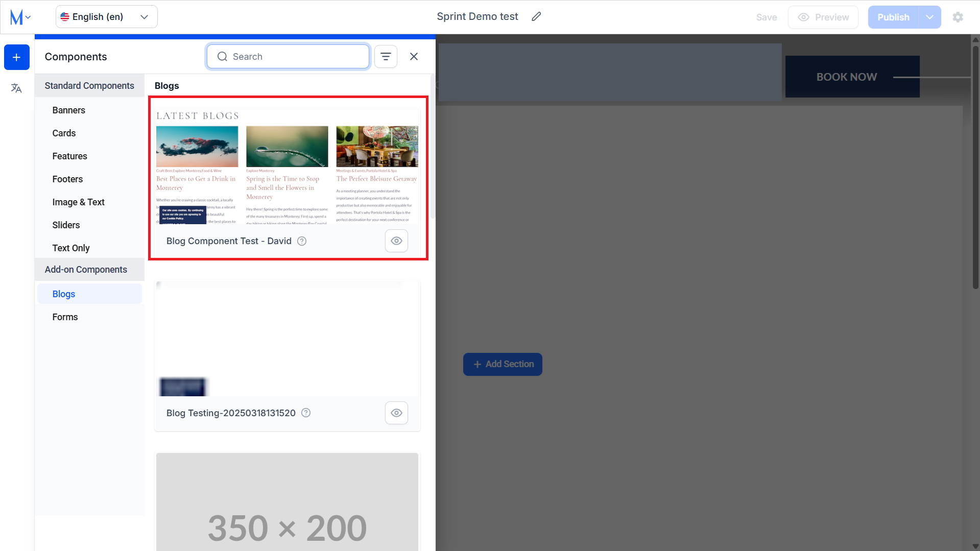
Task: Click the Publish button
Action: (x=893, y=17)
